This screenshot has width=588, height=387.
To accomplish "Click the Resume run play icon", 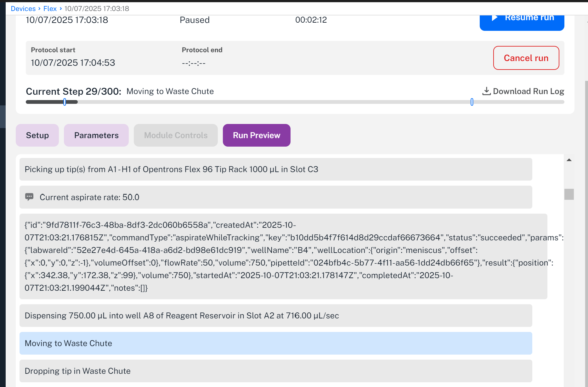I will click(x=495, y=18).
